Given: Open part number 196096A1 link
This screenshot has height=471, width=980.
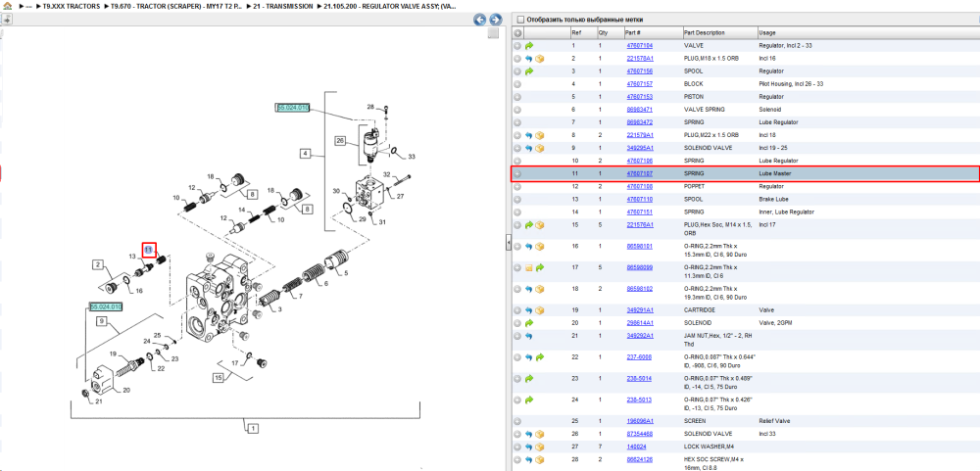Looking at the screenshot, I should tap(640, 422).
